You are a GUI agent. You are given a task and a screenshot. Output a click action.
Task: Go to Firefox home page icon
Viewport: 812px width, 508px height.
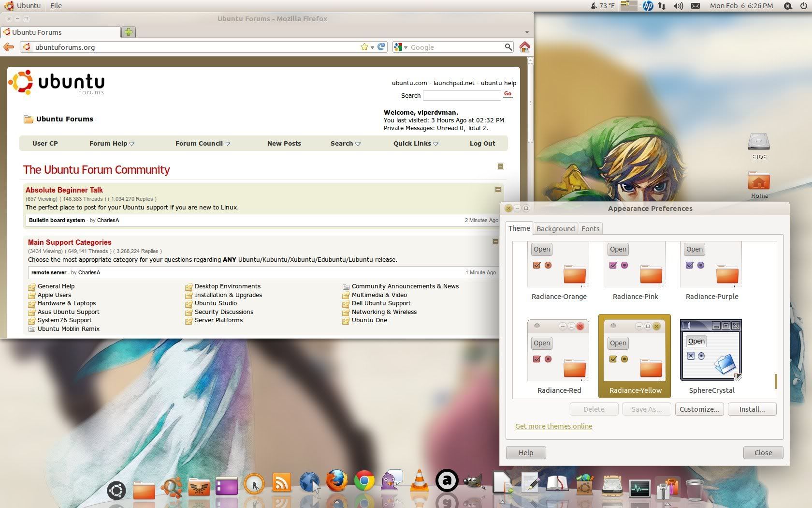point(524,47)
